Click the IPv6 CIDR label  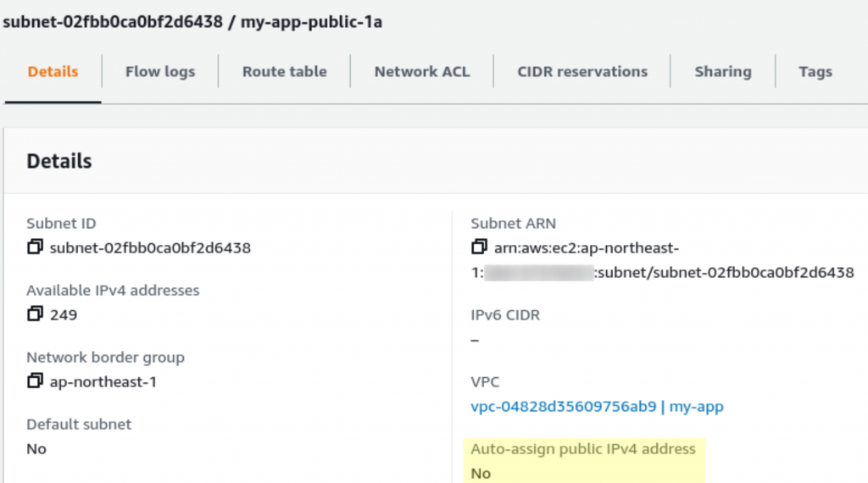click(505, 315)
